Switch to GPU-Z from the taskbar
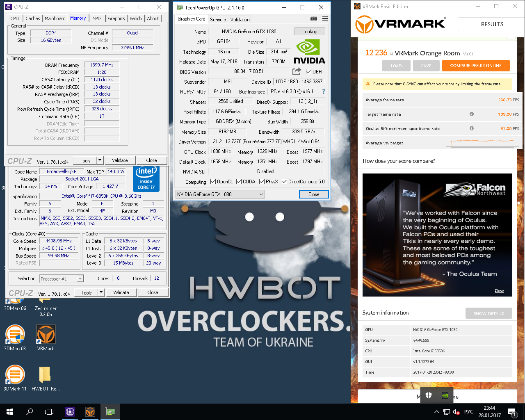 coord(110,412)
